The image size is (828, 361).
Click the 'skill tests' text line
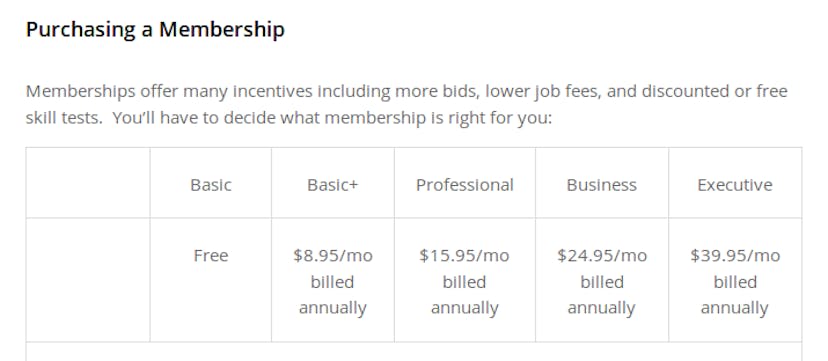pyautogui.click(x=289, y=118)
